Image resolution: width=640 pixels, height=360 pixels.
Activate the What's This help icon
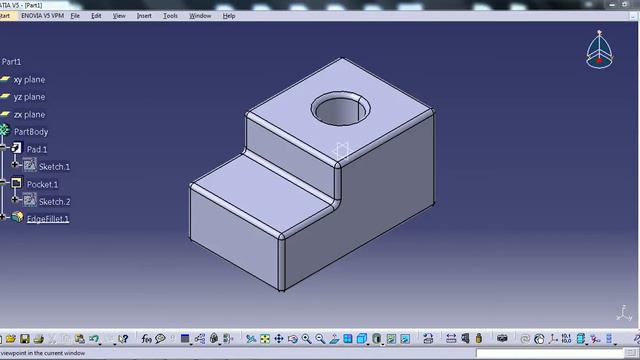pyautogui.click(x=123, y=338)
